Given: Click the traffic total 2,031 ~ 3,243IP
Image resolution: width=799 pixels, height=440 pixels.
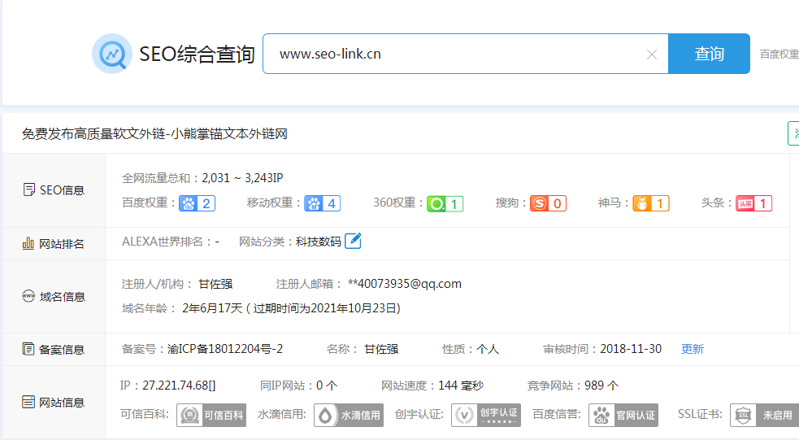Looking at the screenshot, I should pos(243,178).
